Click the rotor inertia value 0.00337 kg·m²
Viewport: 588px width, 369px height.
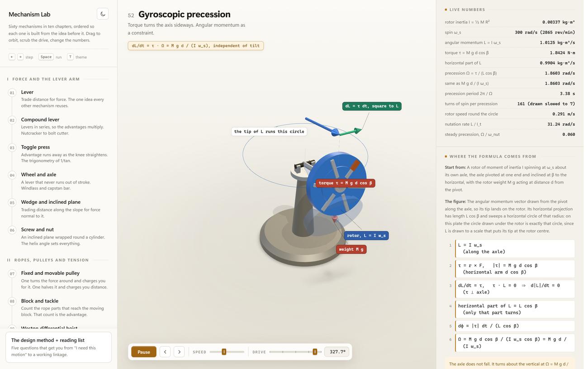(x=559, y=22)
